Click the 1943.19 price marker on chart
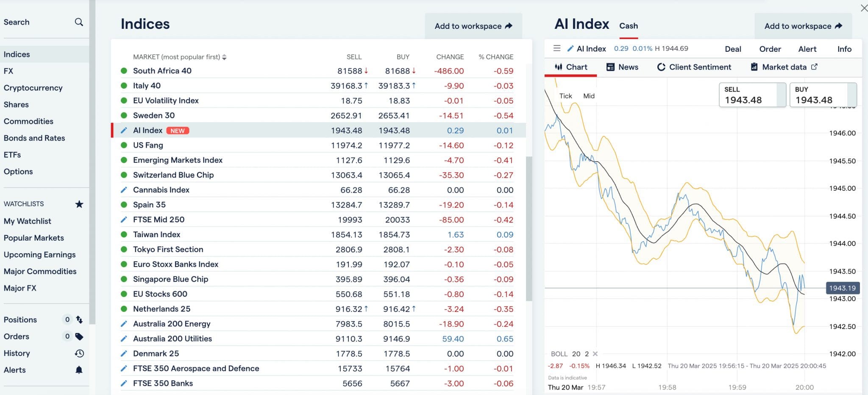The image size is (868, 395). [x=843, y=288]
